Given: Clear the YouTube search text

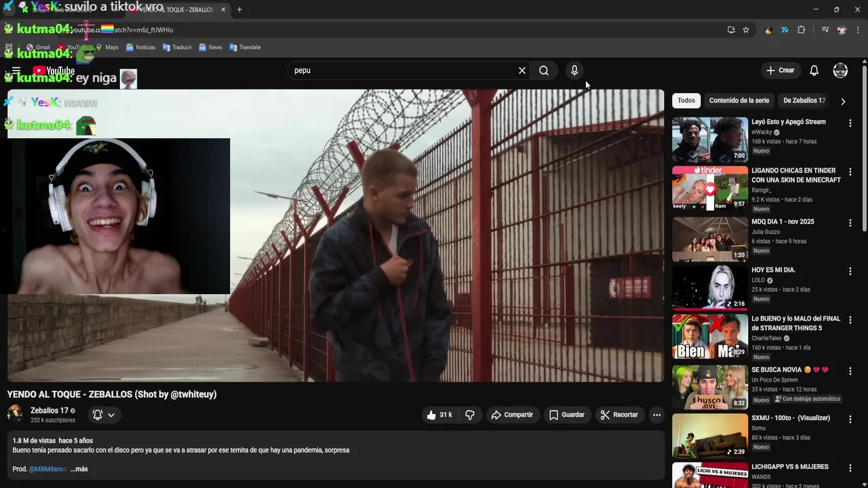Looking at the screenshot, I should coord(522,70).
